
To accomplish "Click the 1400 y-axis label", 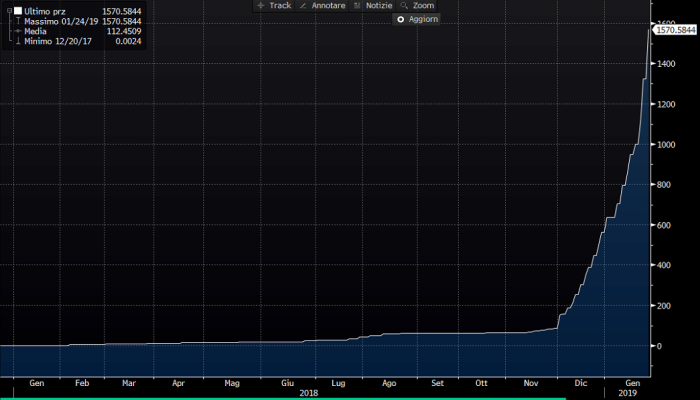I will 666,64.
